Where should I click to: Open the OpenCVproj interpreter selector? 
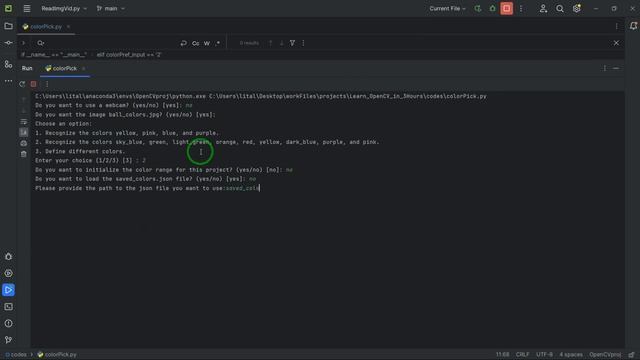point(605,354)
